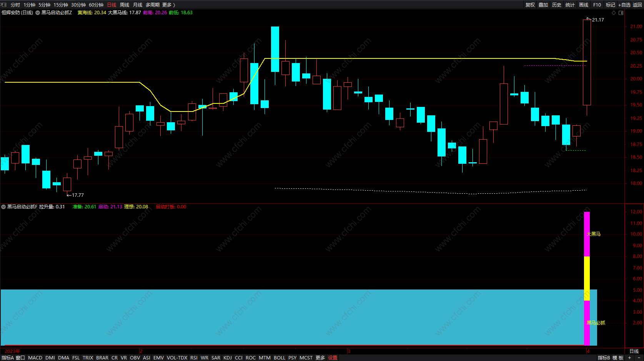Image resolution: width=644 pixels, height=361 pixels.
Task: Click the 恒辉安防(日线) stock title
Action: [17, 13]
